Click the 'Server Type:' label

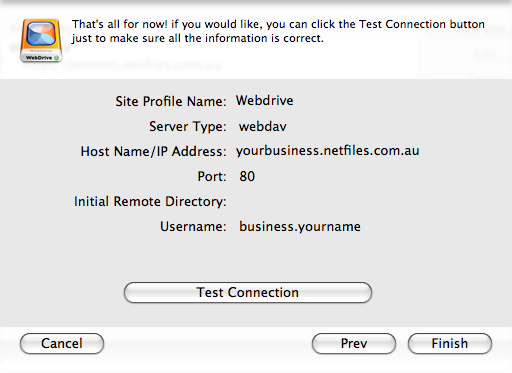pos(188,127)
